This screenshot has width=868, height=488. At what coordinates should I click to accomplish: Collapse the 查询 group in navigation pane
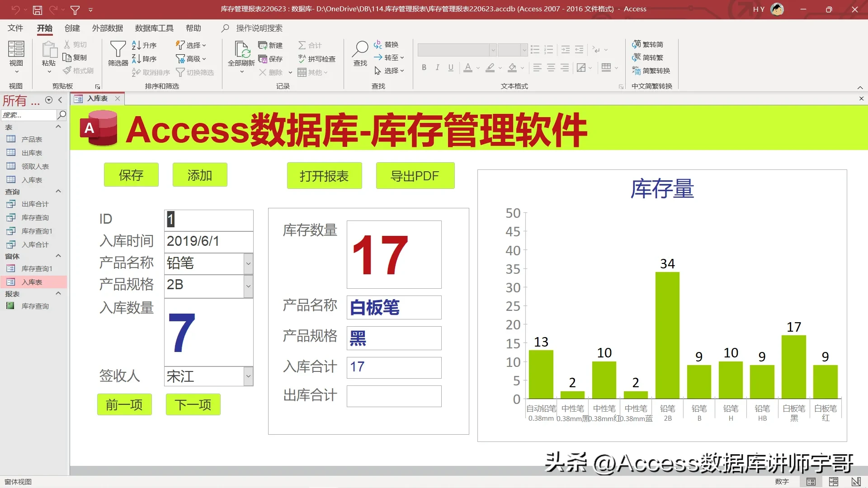58,192
